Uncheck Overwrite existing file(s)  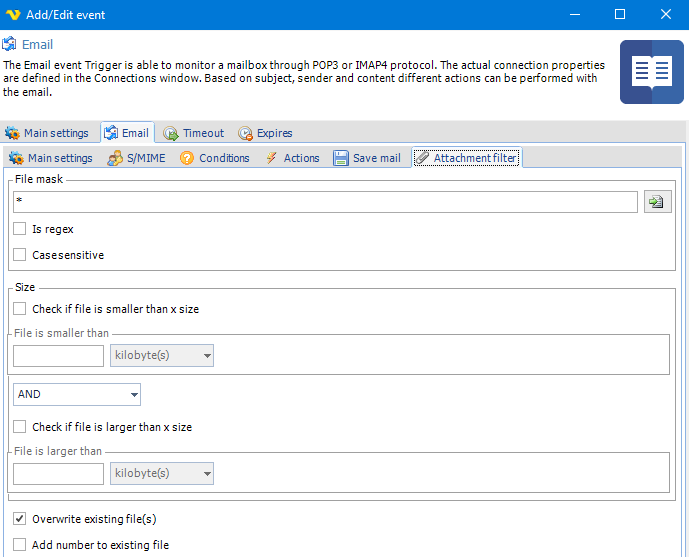[20, 519]
